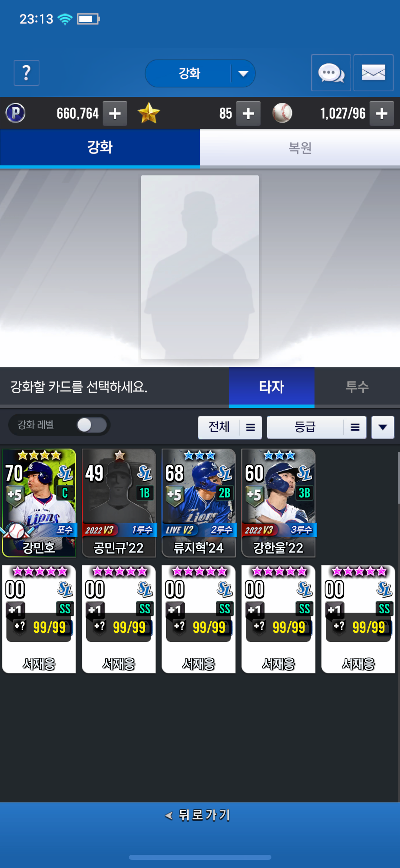Image resolution: width=400 pixels, height=868 pixels.
Task: Switch to the 복원 tab
Action: 300,148
